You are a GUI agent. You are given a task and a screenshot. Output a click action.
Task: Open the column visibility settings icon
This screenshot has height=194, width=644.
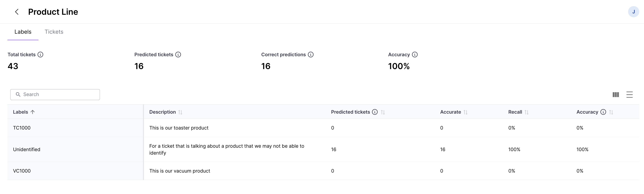click(x=616, y=95)
